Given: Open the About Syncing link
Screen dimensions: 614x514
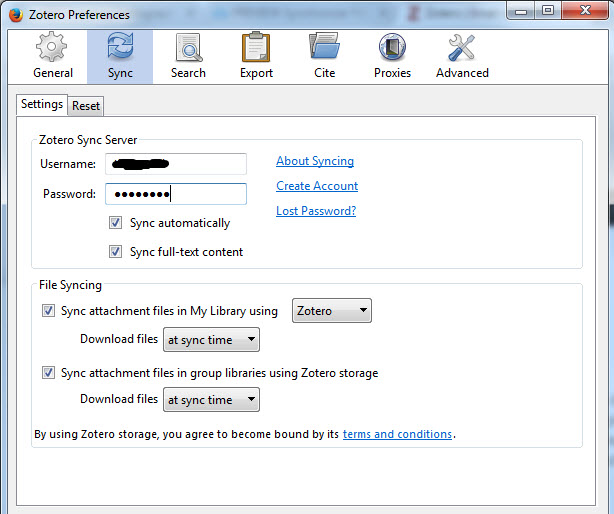Looking at the screenshot, I should pyautogui.click(x=315, y=161).
